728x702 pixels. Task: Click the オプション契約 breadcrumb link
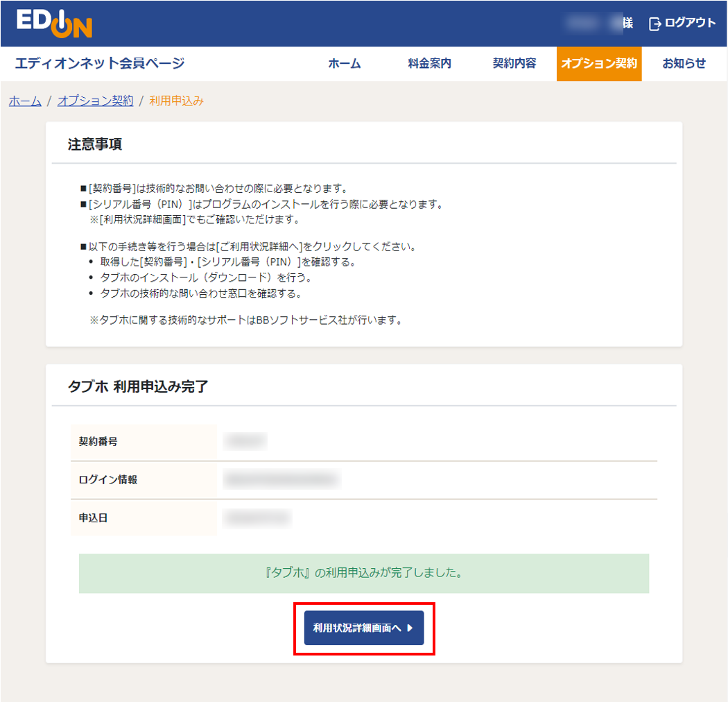click(x=95, y=101)
